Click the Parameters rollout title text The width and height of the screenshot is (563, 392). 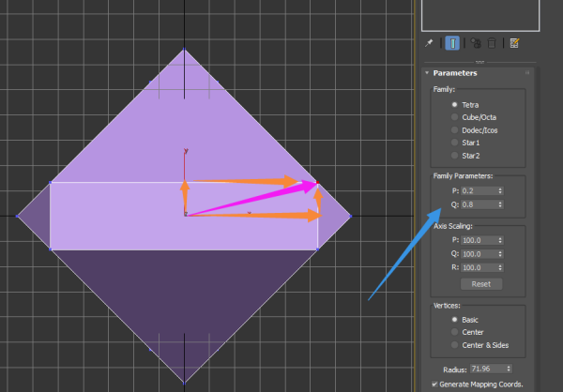click(x=455, y=73)
